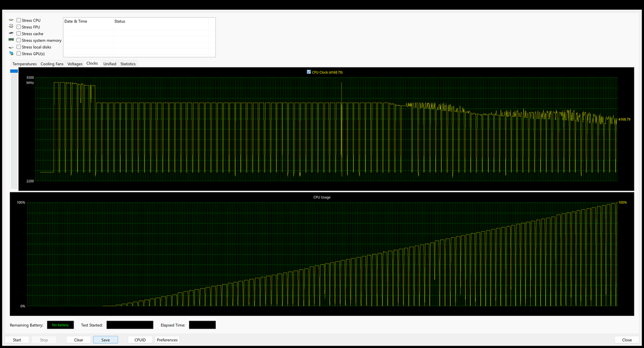
Task: Toggle the CPU Clock legend checkbox
Action: (309, 71)
